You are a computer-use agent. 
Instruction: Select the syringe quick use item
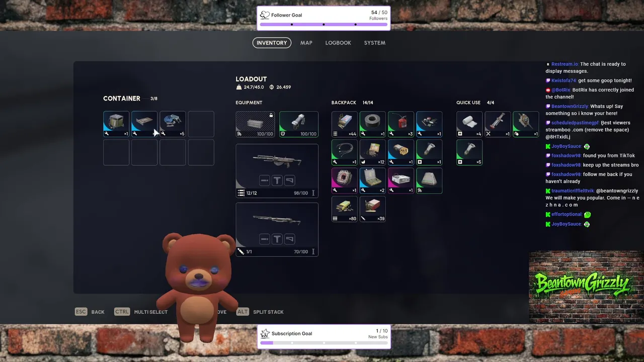498,124
